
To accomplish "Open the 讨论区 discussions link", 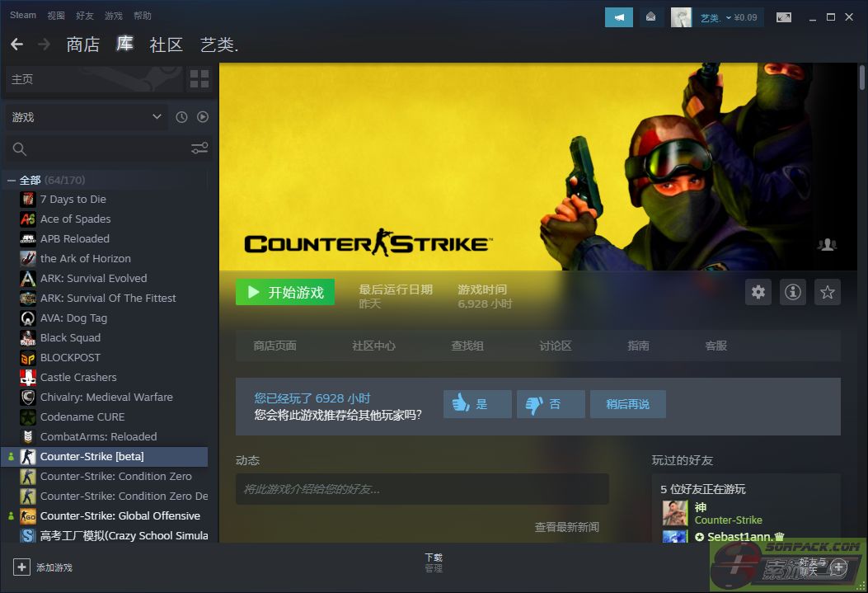I will tap(556, 346).
